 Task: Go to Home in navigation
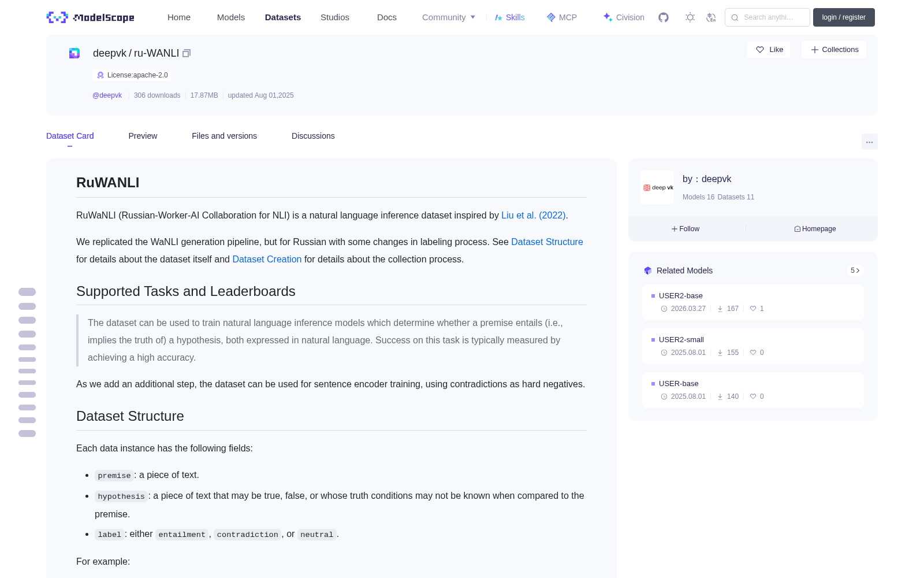[x=179, y=17]
